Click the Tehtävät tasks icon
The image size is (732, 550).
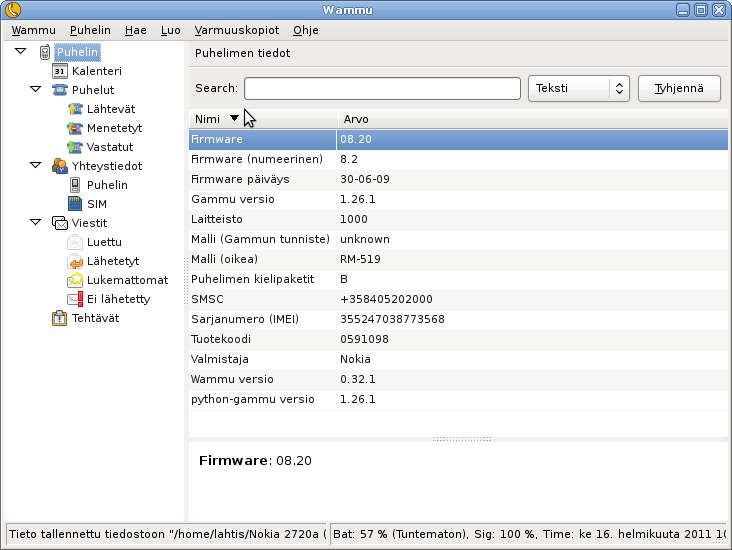tap(59, 318)
